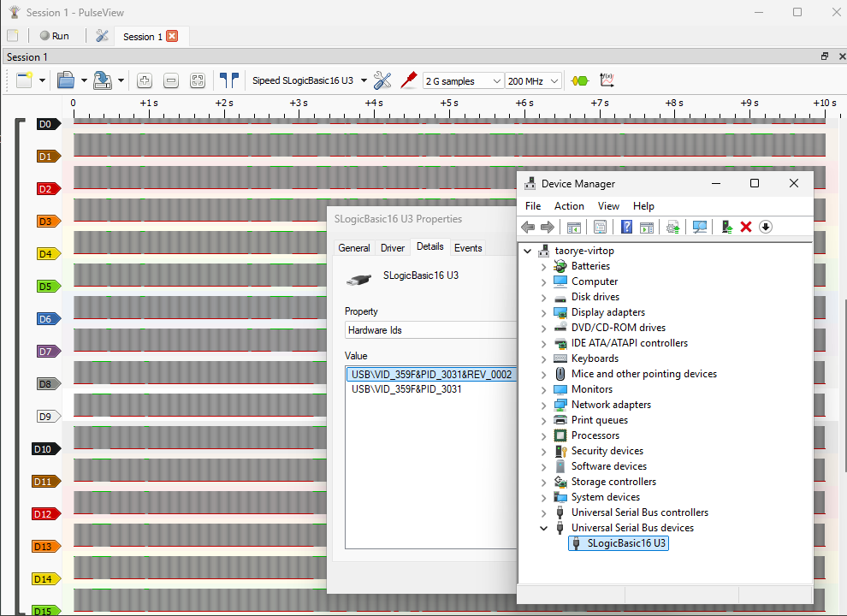Add a math signal
The height and width of the screenshot is (616, 847).
coord(607,80)
